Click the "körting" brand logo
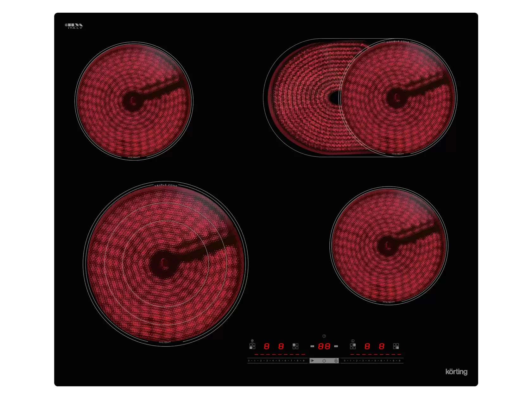 tap(456, 372)
